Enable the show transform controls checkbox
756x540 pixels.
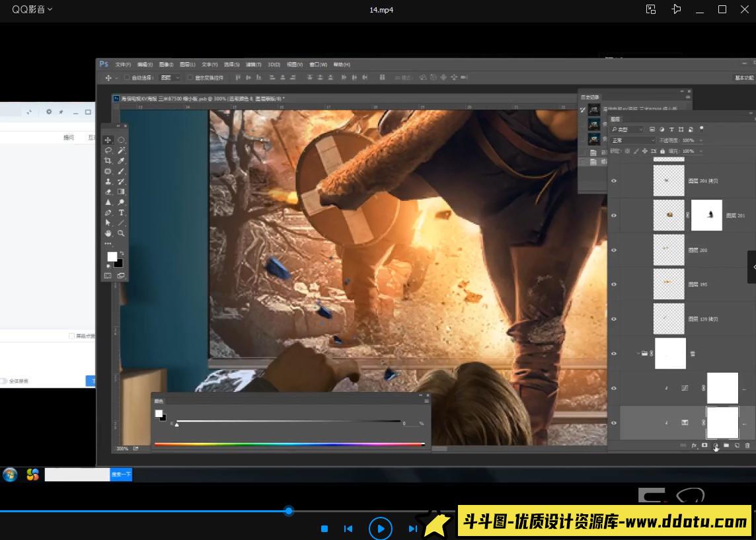(190, 77)
